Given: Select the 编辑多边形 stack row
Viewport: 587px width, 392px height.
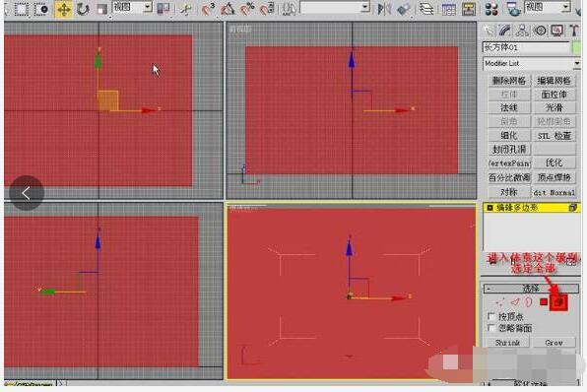Looking at the screenshot, I should [532, 208].
